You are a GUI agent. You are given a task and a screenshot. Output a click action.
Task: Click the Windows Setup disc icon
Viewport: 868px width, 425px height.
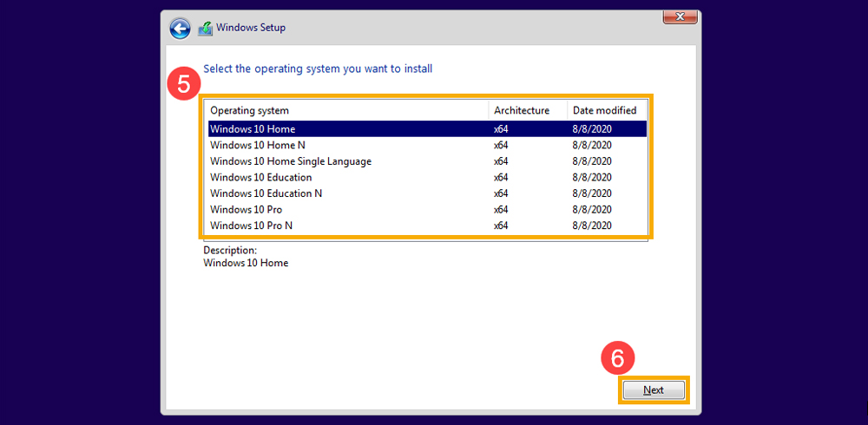[x=206, y=28]
